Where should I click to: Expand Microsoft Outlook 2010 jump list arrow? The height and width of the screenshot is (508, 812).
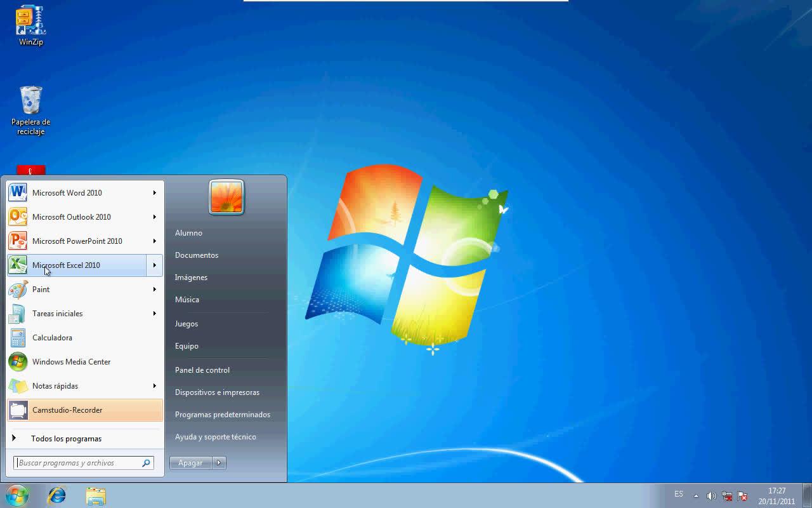pos(154,217)
